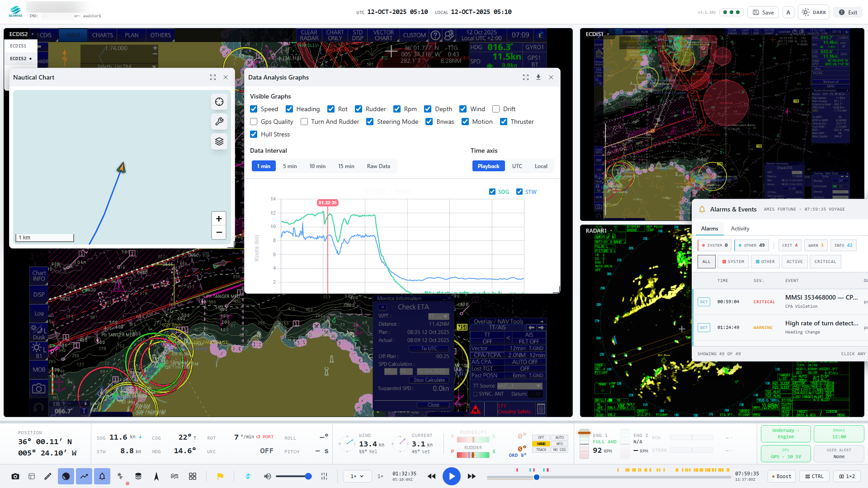
Task: Click the yellow flag marker icon
Action: [220, 476]
